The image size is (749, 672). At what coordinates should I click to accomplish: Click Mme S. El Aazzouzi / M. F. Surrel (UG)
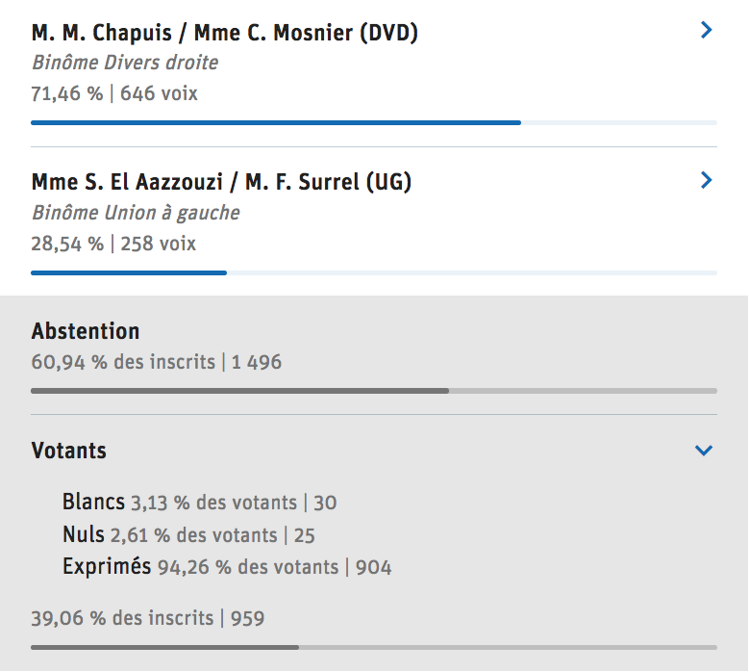pos(221,182)
